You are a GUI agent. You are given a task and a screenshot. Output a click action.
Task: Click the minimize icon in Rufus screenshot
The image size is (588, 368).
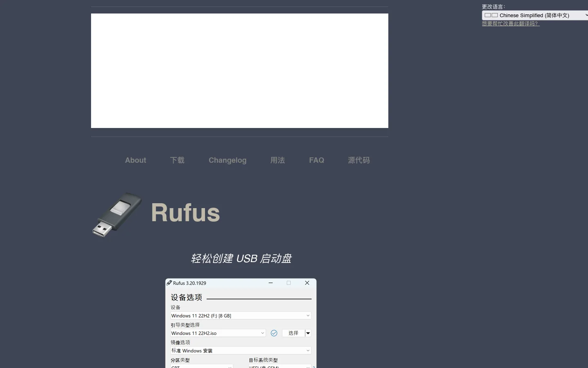[271, 283]
